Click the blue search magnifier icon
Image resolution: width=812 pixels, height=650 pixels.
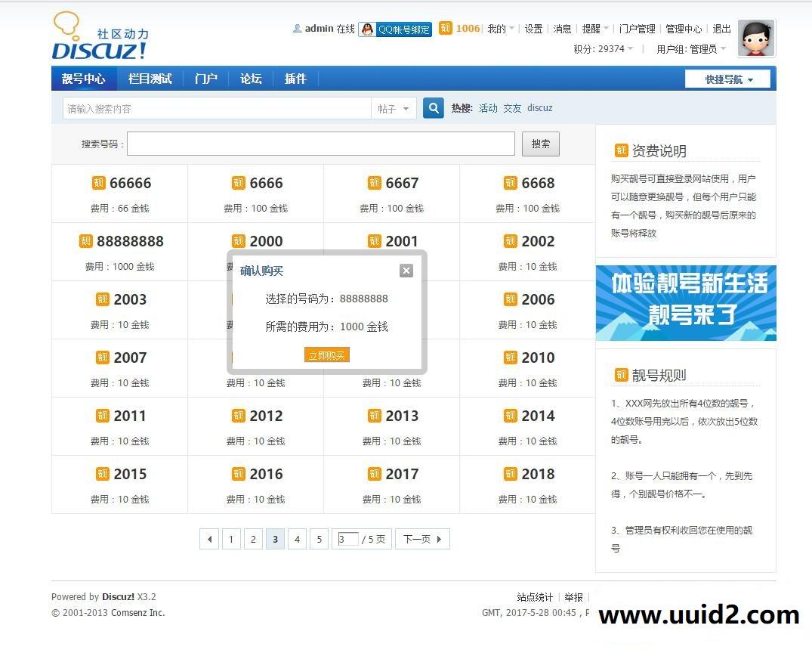coord(433,108)
